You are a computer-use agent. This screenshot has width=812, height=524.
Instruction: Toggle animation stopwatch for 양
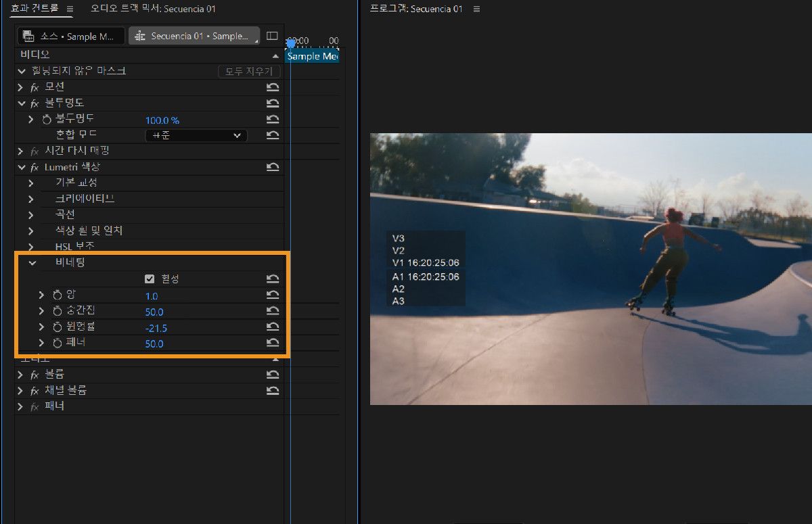point(58,295)
